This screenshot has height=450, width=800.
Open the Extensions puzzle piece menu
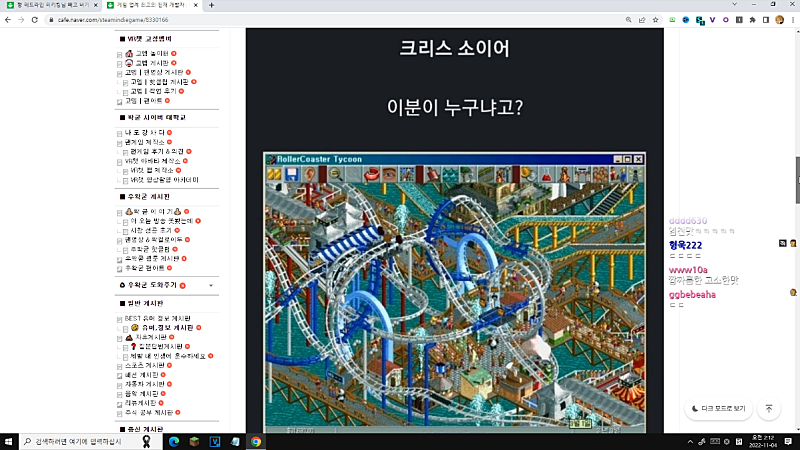click(753, 20)
